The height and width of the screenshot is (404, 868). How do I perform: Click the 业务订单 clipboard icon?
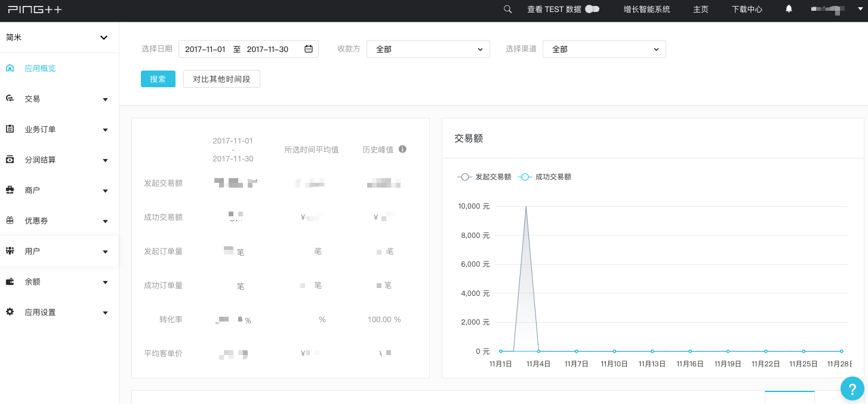click(x=10, y=129)
